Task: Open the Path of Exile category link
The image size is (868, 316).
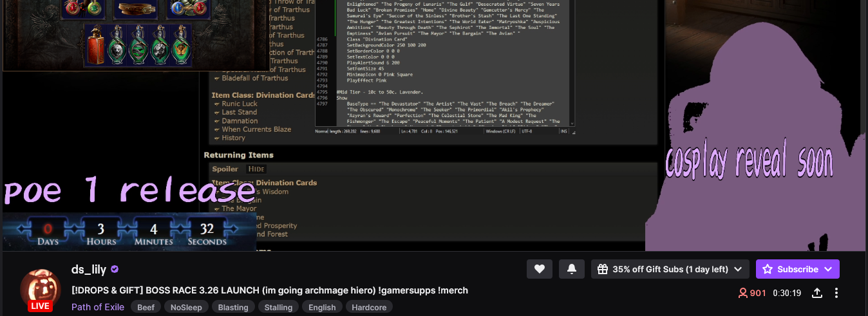Action: pos(98,307)
